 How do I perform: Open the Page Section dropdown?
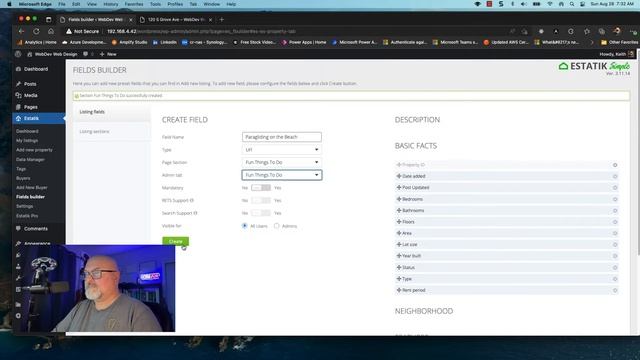(282, 162)
